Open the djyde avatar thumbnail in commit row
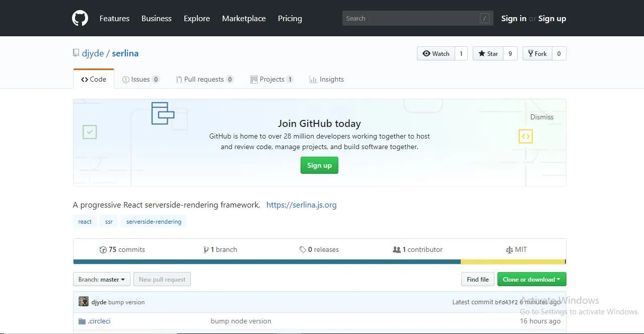644x334 pixels. pyautogui.click(x=84, y=301)
